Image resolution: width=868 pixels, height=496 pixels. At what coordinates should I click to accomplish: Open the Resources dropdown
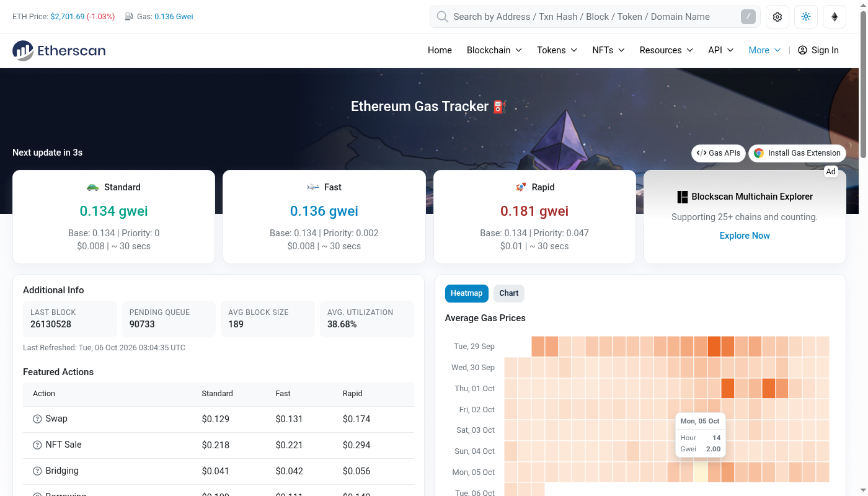666,50
